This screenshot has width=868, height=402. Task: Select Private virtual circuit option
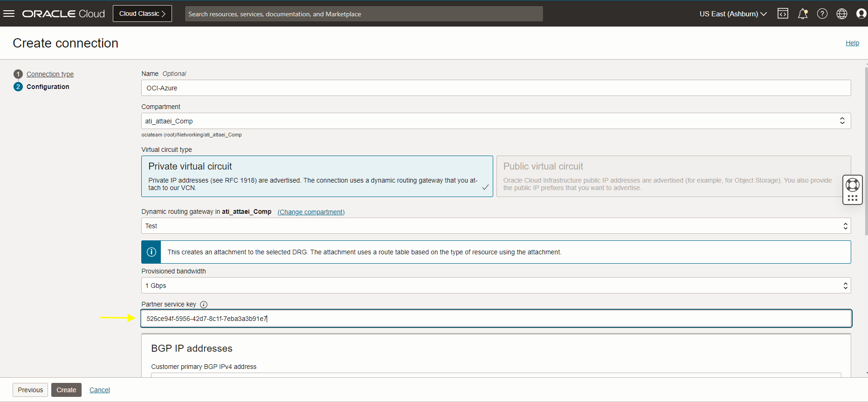pyautogui.click(x=317, y=176)
